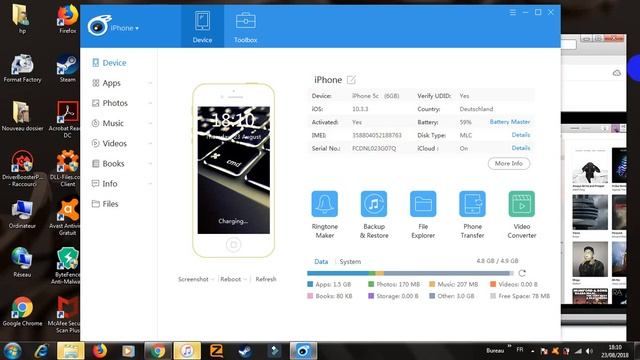Expand the Info sidebar arrow
The image size is (640, 360).
pos(150,184)
